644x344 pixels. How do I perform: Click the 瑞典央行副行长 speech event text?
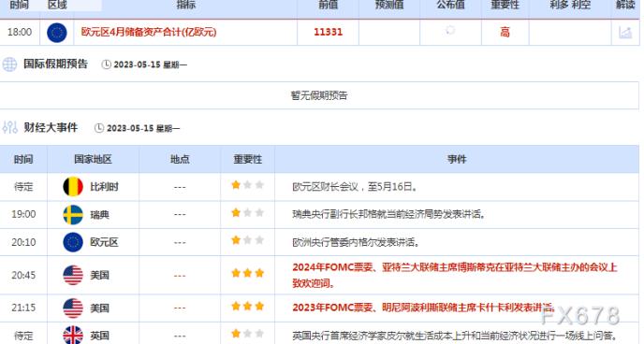tap(389, 214)
